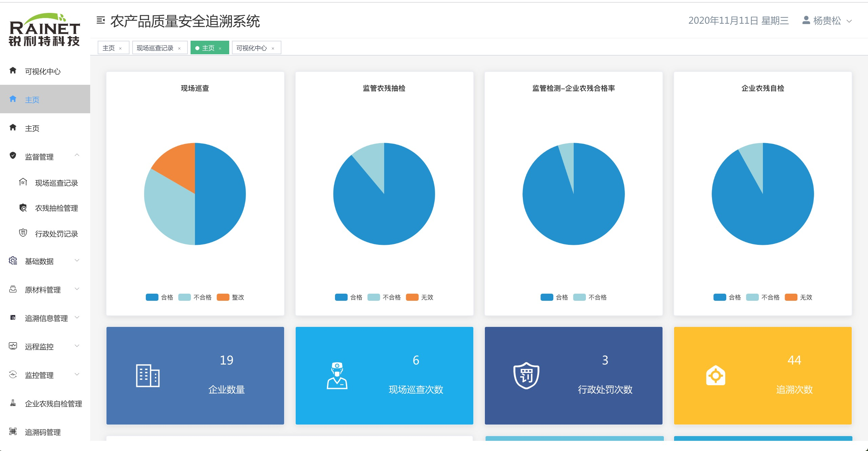Open 行政处罚记录 in the sidebar
The height and width of the screenshot is (451, 868).
(45, 234)
